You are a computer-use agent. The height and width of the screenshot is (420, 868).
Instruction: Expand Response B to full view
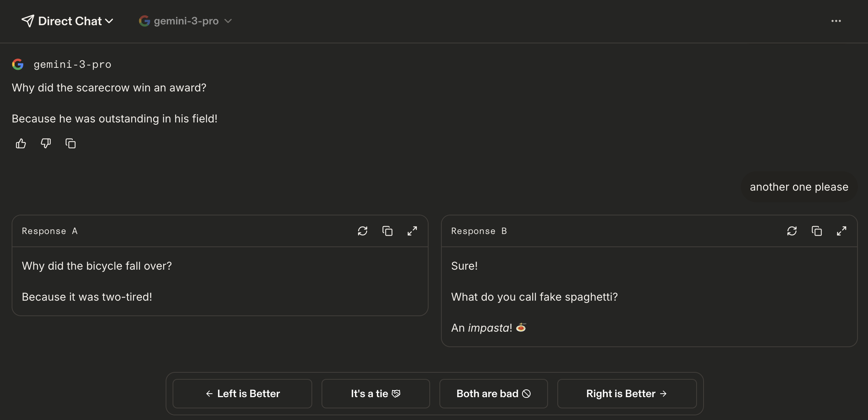click(x=842, y=231)
